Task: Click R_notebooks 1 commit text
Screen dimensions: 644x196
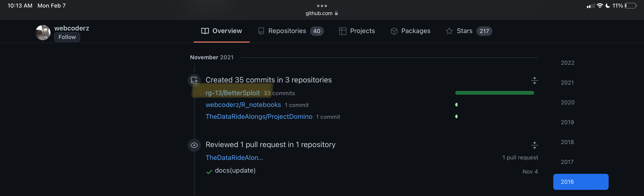Action: (x=297, y=105)
